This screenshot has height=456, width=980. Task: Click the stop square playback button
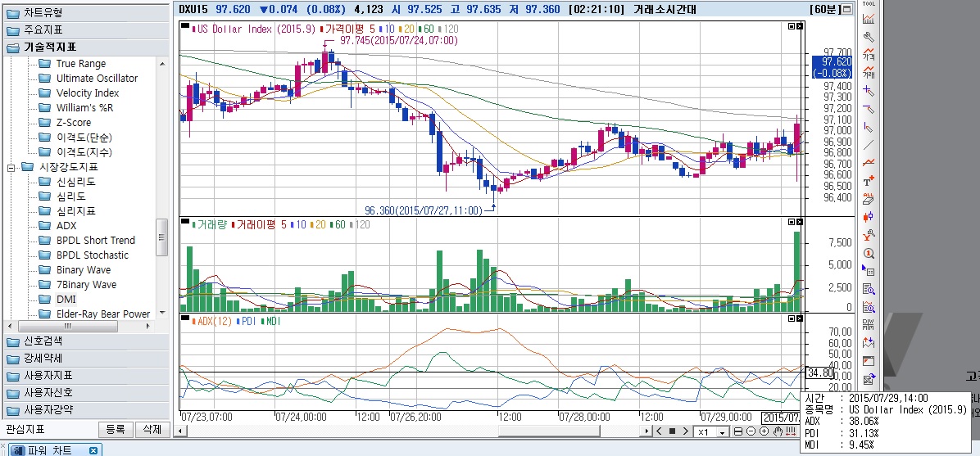tap(672, 431)
